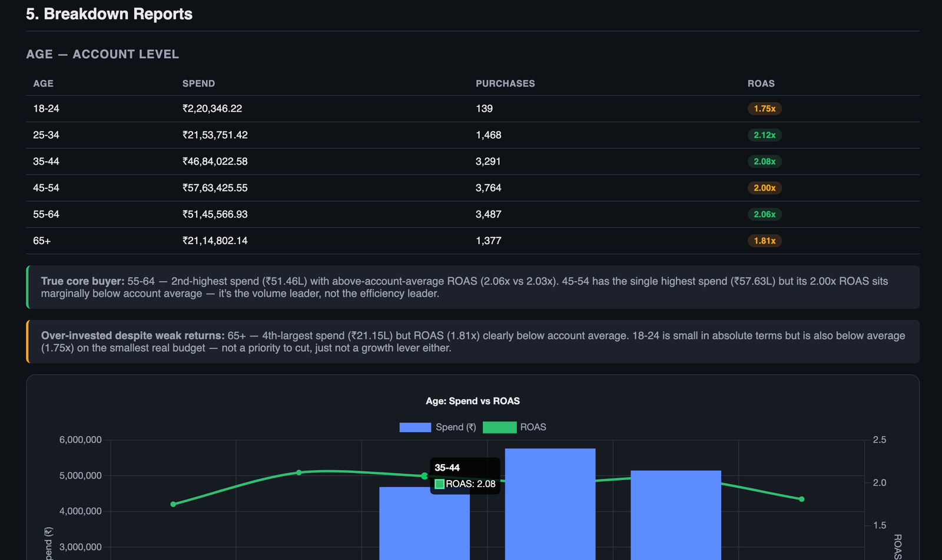
Task: Click the ROAS data point for 25-34
Action: tap(299, 472)
